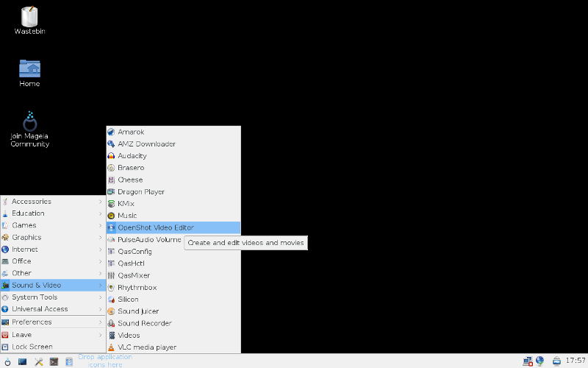This screenshot has height=368, width=588.
Task: Click the show desktop taskbar icon
Action: (23, 361)
